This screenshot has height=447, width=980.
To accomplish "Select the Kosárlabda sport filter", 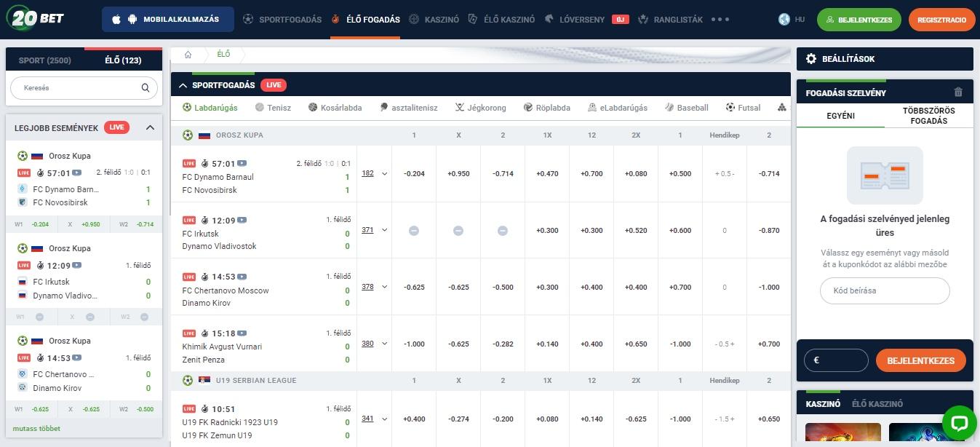I will [335, 108].
